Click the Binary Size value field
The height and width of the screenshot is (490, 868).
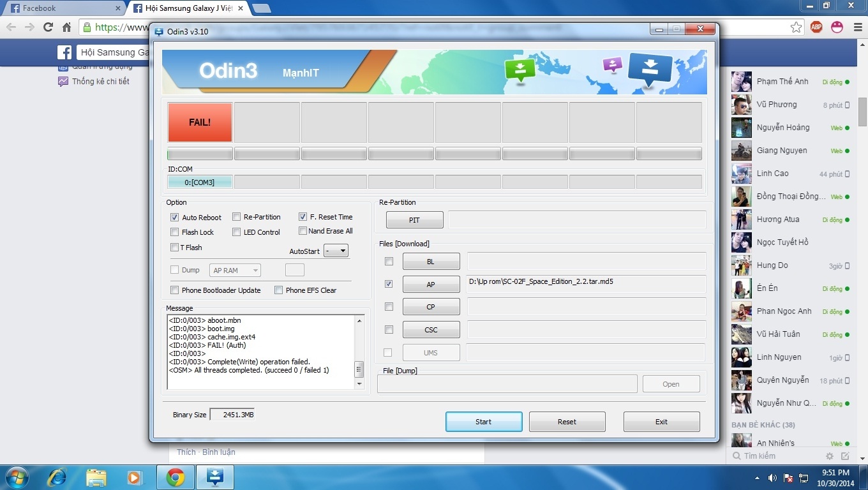232,415
